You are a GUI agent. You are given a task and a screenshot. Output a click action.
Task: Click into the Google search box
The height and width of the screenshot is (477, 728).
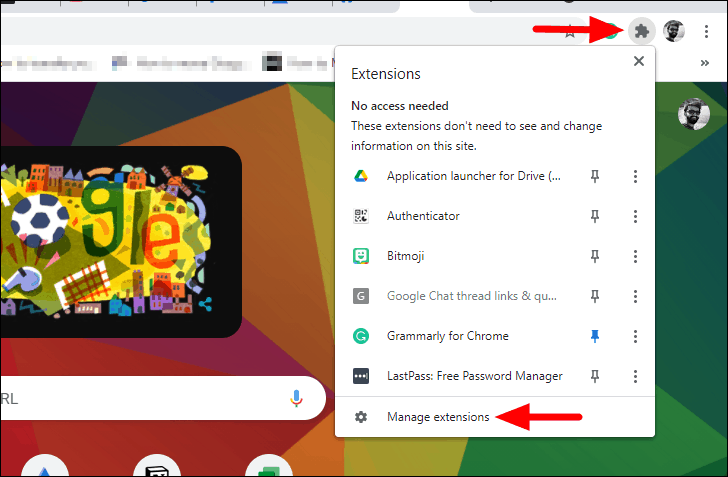pos(162,399)
